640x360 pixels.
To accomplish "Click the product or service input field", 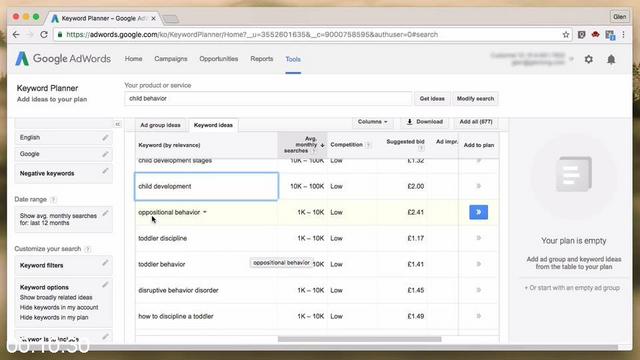I will (x=268, y=98).
